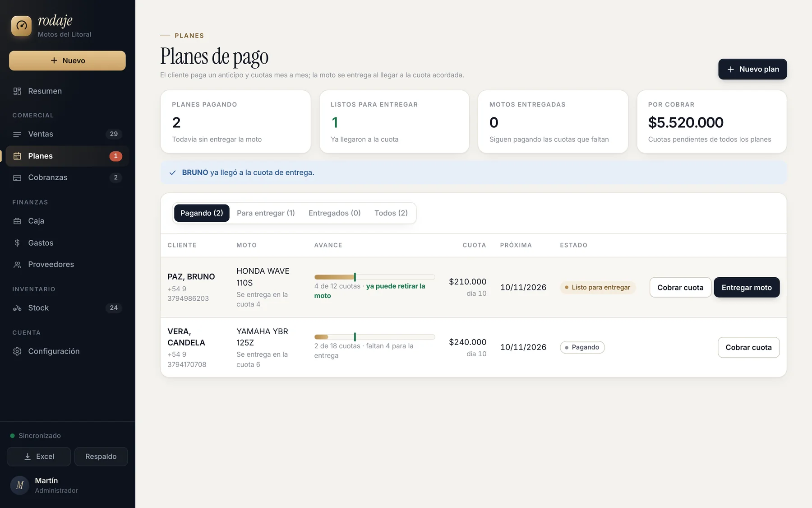Image resolution: width=812 pixels, height=508 pixels.
Task: Click the client name PAZ, BRUNO
Action: [191, 277]
